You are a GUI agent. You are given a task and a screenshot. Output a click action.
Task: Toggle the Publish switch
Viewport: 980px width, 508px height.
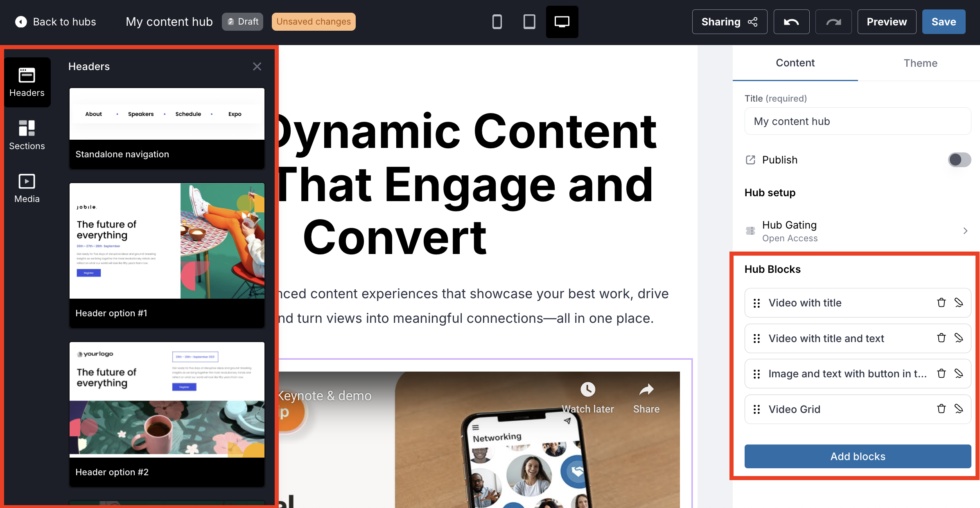tap(959, 160)
